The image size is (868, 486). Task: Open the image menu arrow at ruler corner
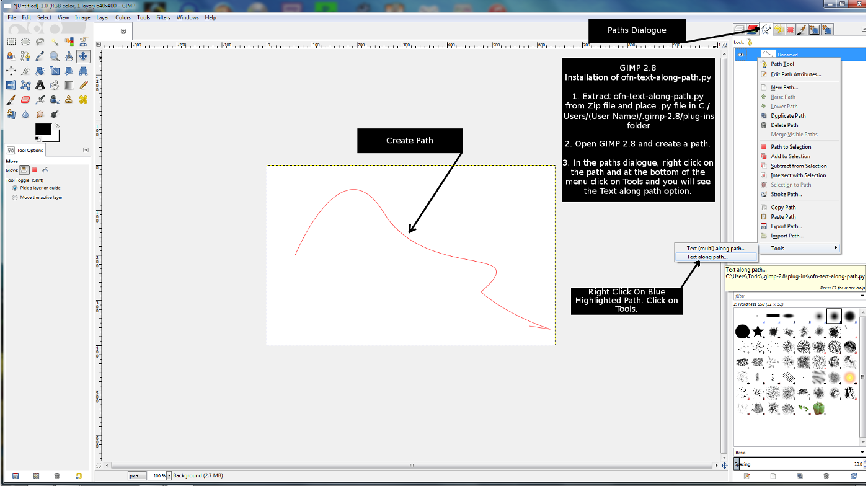click(99, 45)
